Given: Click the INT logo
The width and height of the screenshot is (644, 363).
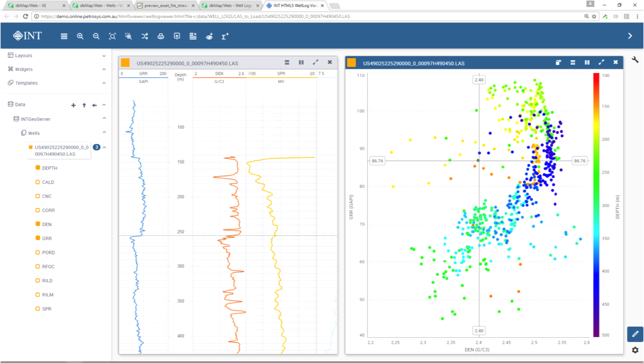Looking at the screenshot, I should tap(27, 36).
